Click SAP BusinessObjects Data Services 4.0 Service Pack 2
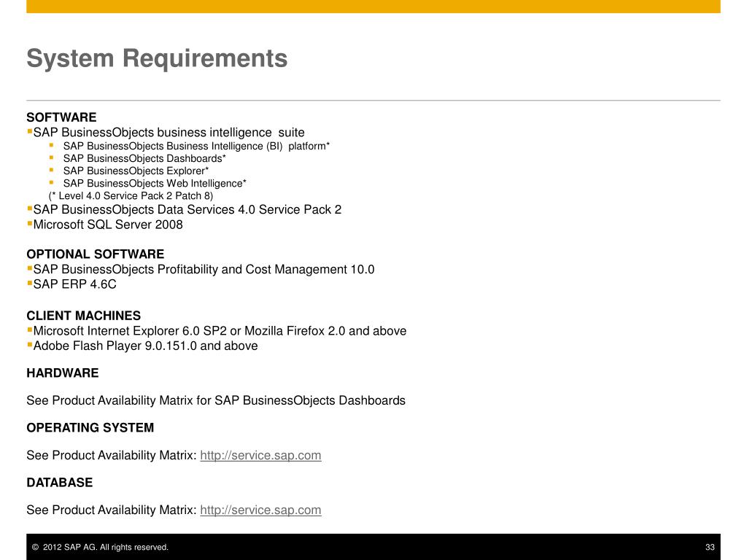Screen dimensions: 747x560 187,210
